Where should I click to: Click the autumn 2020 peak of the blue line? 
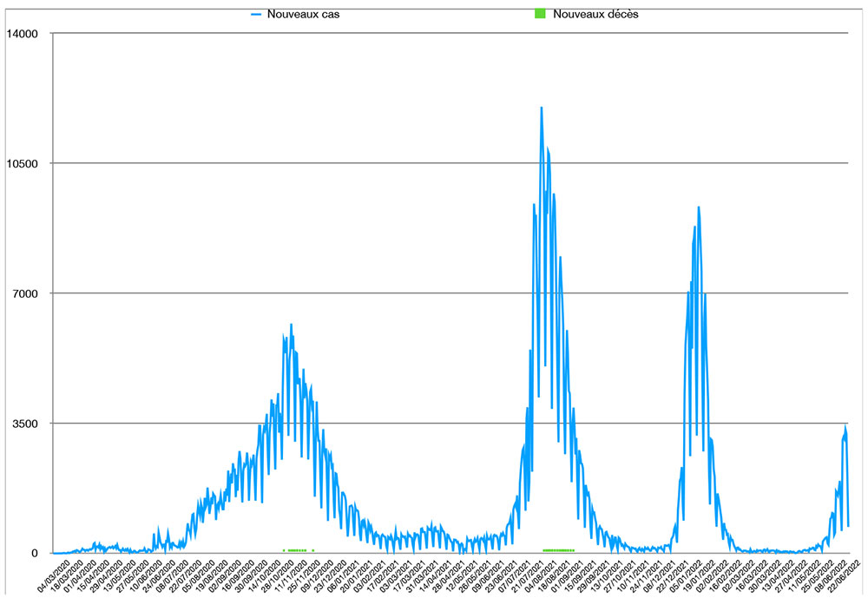[291, 325]
